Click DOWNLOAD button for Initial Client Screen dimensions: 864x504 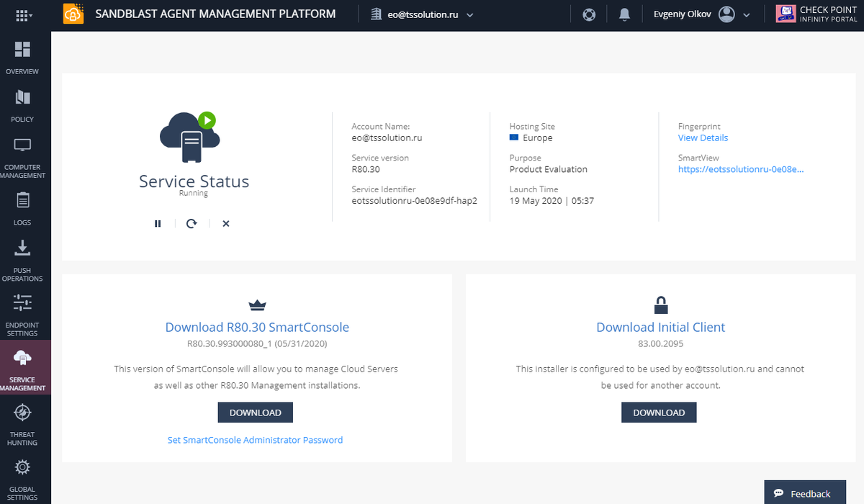point(659,413)
